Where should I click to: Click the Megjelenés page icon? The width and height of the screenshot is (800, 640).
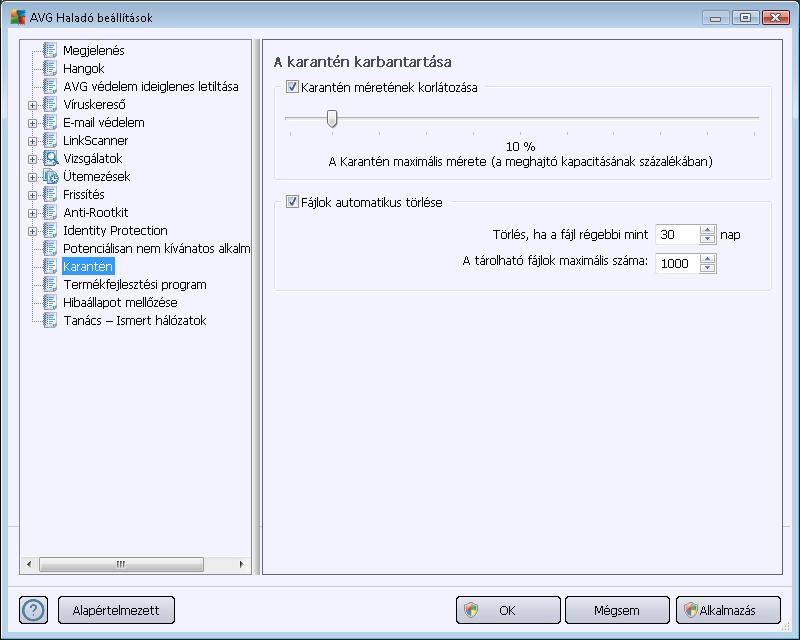(x=49, y=50)
